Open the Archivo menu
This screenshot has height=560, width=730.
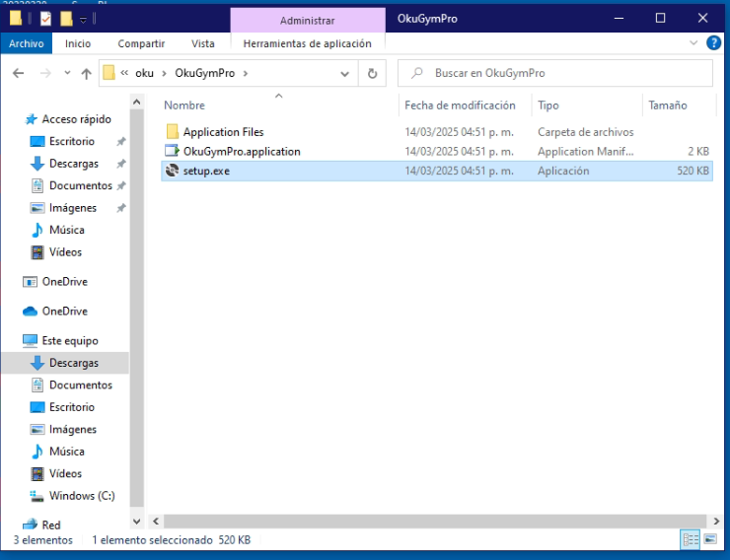click(26, 43)
